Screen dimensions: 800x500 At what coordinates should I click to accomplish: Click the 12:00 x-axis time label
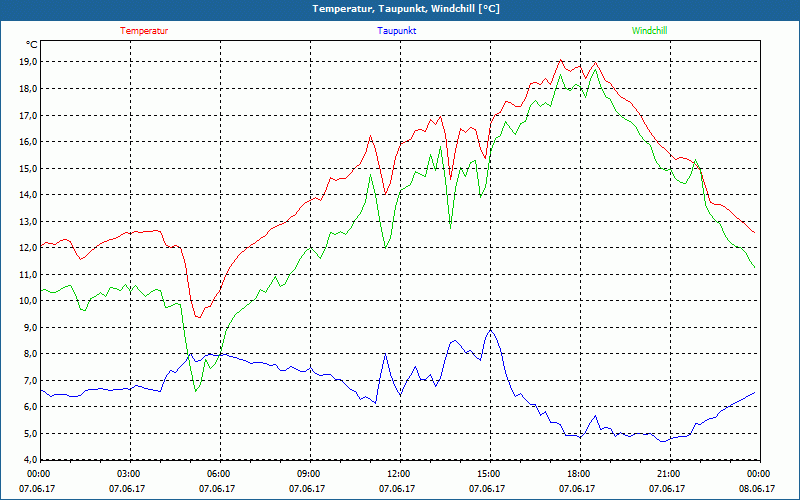(x=397, y=473)
